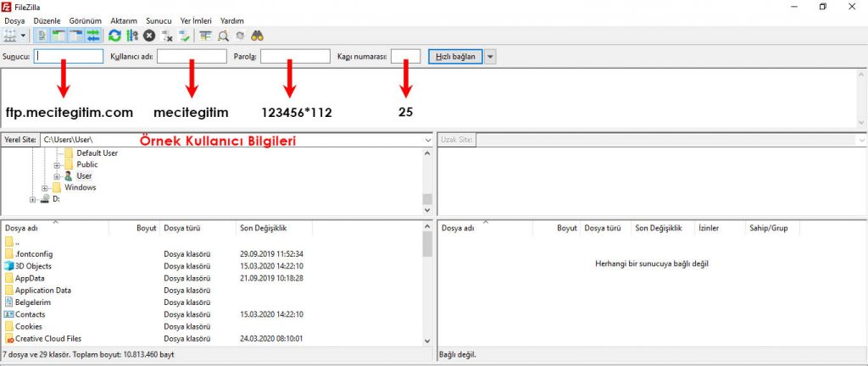Viewport: 868px width, 366px height.
Task: Click the Hızlı bağlan button
Action: 455,57
